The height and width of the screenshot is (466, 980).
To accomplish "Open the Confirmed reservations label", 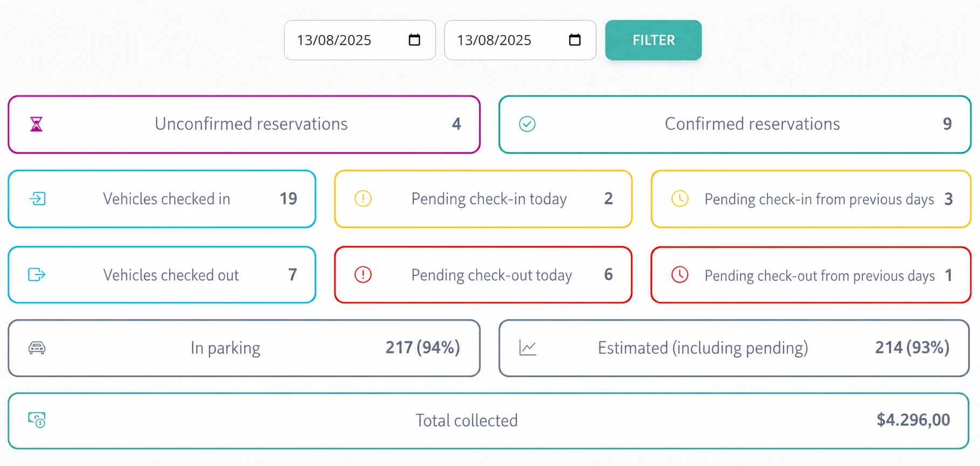I will [753, 124].
